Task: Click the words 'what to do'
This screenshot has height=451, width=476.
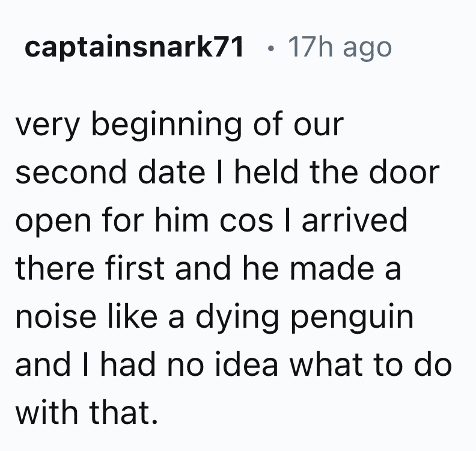Action: 371,364
